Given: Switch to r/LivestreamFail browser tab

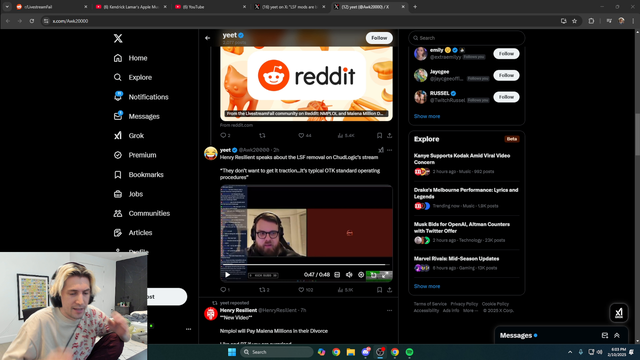Looking at the screenshot, I should point(52,7).
